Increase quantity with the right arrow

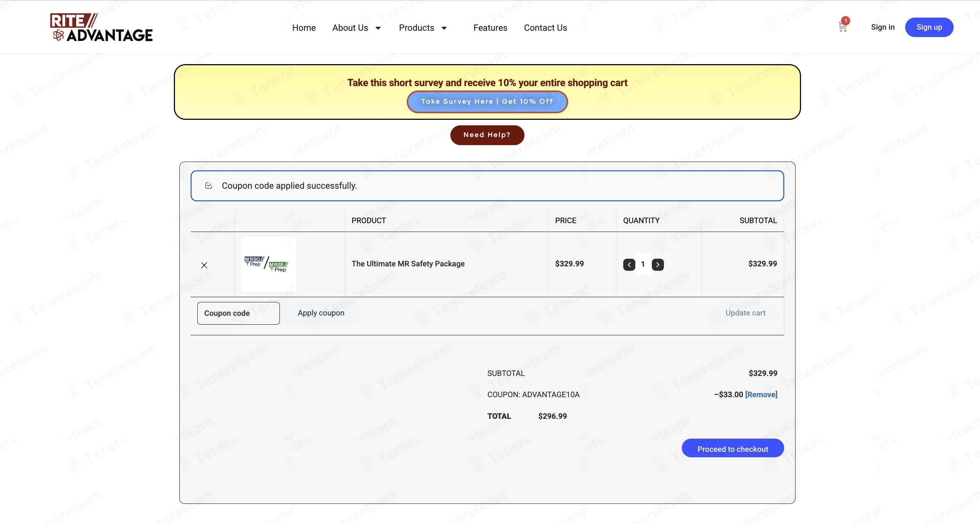click(x=658, y=265)
